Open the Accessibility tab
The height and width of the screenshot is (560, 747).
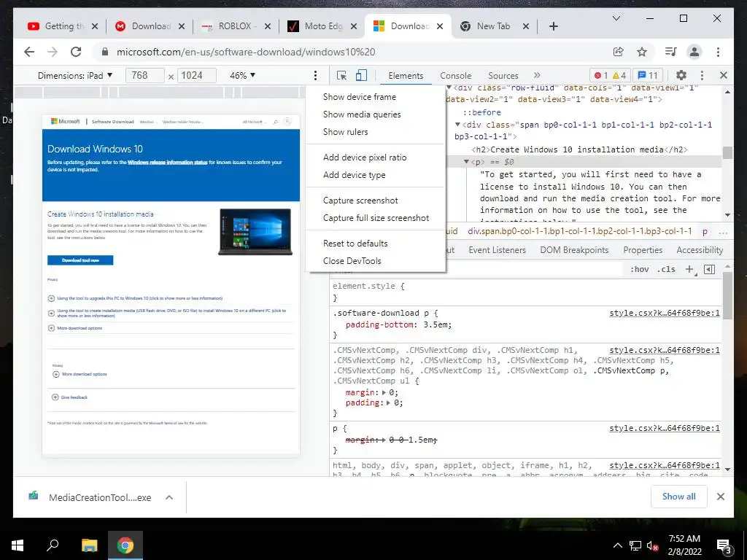coord(700,250)
